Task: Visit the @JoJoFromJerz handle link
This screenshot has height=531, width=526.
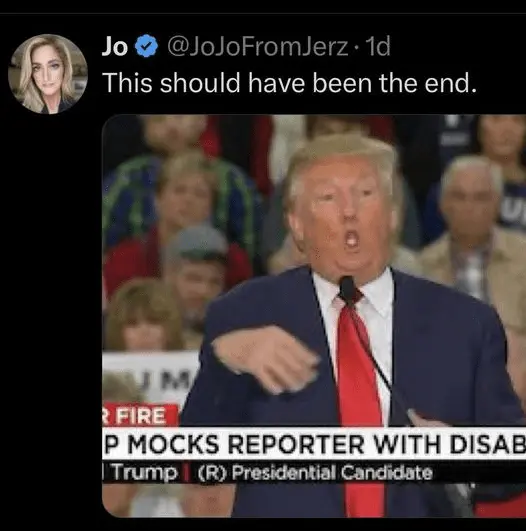Action: pyautogui.click(x=258, y=47)
